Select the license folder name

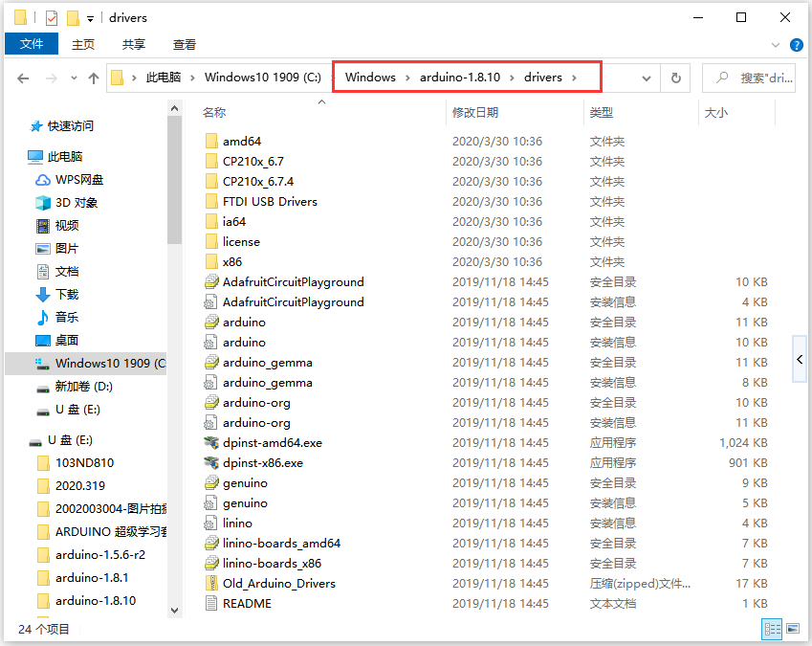(241, 242)
